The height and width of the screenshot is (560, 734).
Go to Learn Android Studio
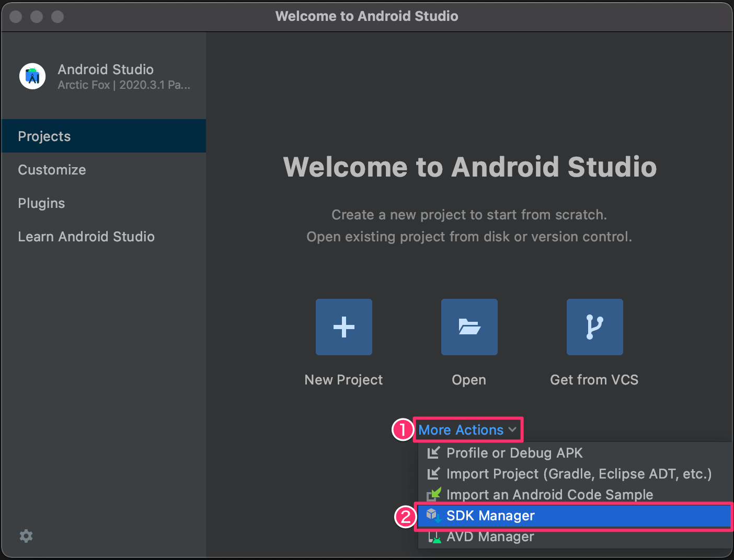click(x=104, y=237)
